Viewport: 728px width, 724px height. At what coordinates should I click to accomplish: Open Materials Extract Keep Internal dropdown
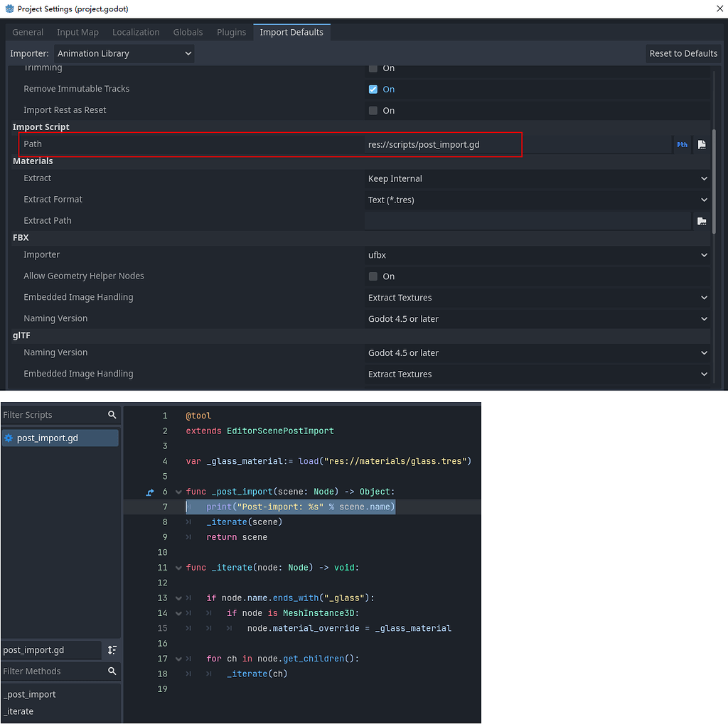(537, 178)
